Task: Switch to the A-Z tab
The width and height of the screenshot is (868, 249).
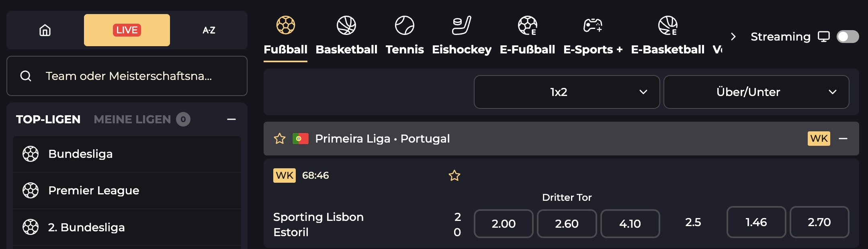Action: click(x=209, y=30)
